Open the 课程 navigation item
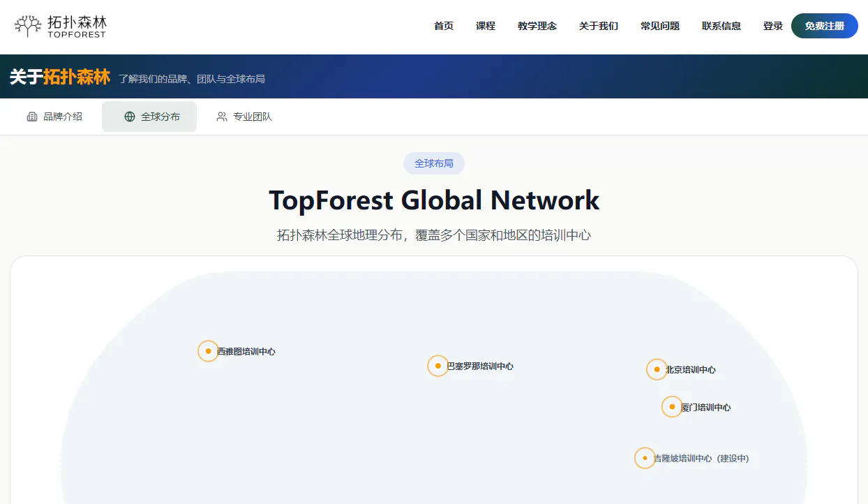Viewport: 868px width, 504px height. [486, 26]
